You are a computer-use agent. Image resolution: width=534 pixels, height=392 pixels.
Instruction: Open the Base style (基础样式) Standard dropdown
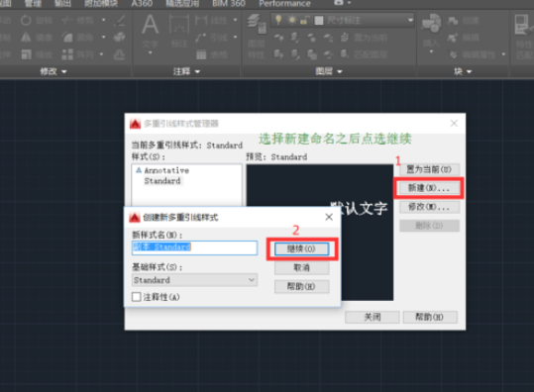(x=194, y=280)
